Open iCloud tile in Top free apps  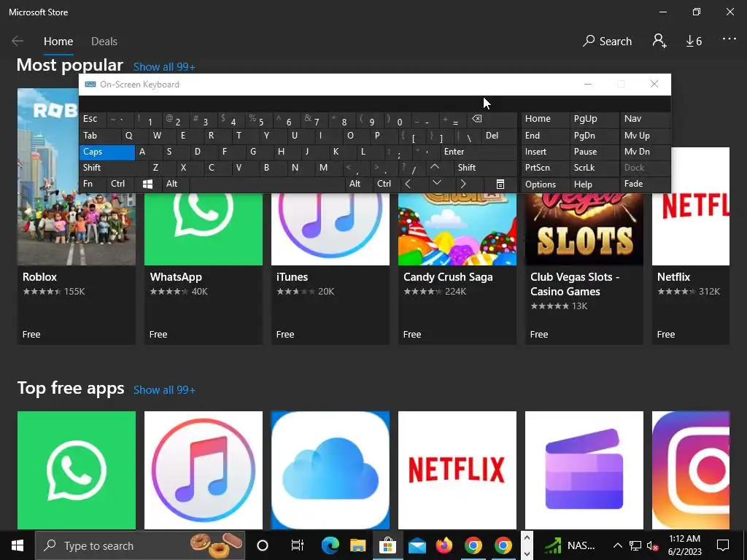[330, 470]
